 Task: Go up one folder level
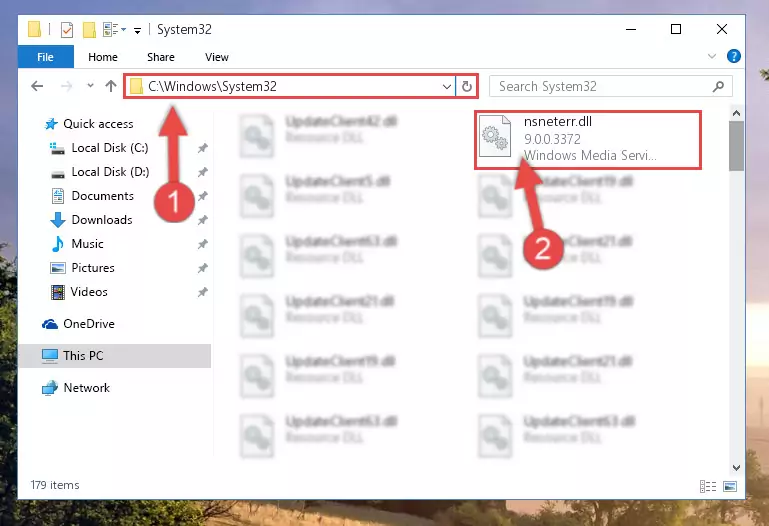click(111, 86)
